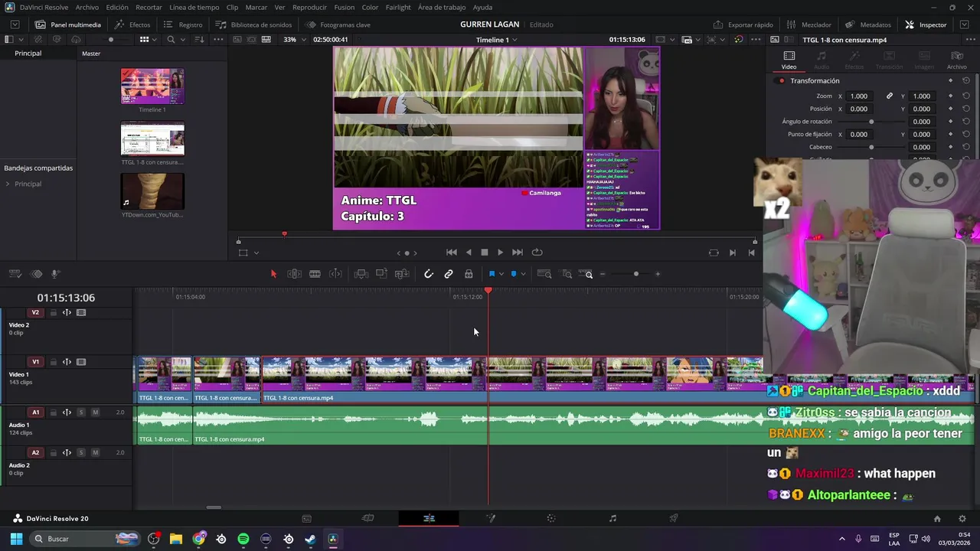
Task: Click the Replace Clip icon
Action: click(x=402, y=274)
